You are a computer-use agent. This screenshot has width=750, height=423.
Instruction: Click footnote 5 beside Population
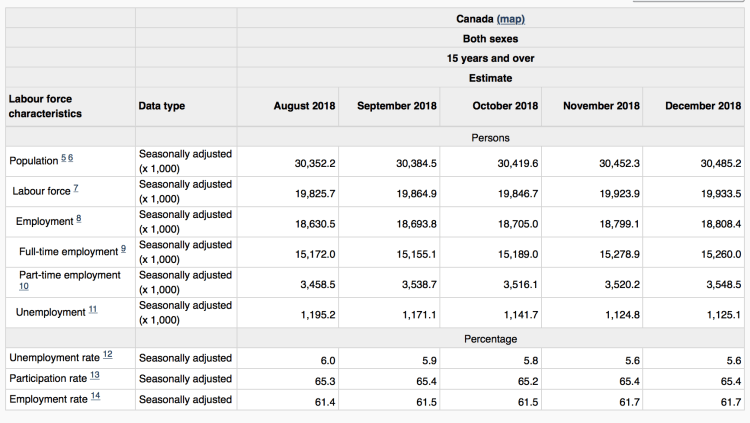coord(62,160)
